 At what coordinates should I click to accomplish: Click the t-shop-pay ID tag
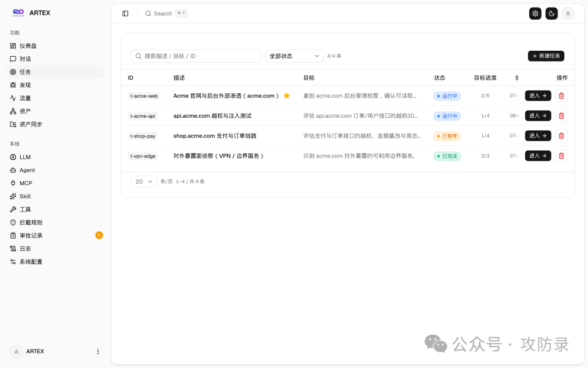[x=143, y=136]
